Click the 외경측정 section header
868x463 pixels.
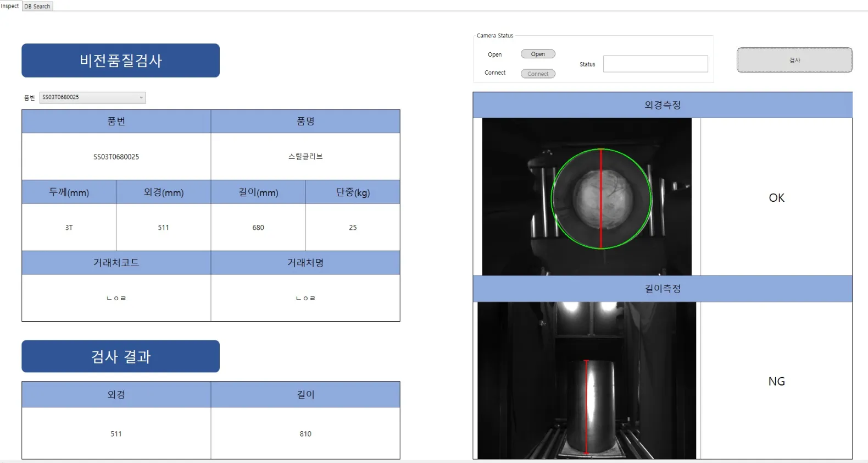[x=663, y=105]
